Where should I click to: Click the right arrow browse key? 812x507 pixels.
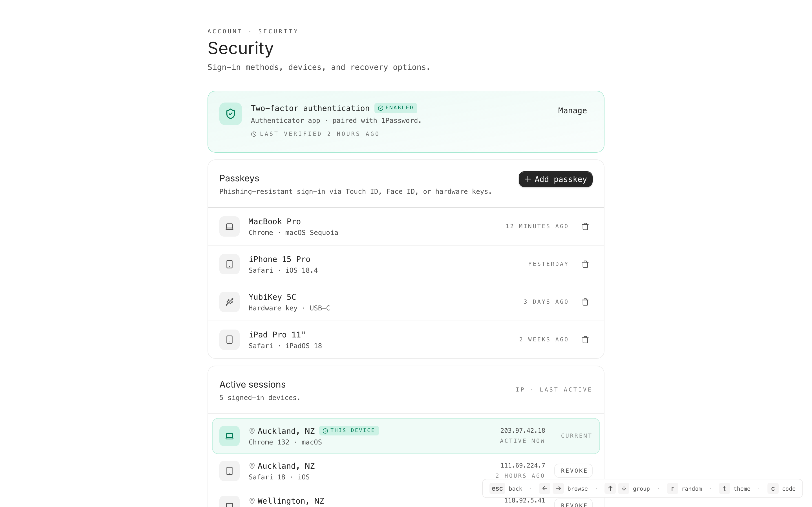point(558,489)
